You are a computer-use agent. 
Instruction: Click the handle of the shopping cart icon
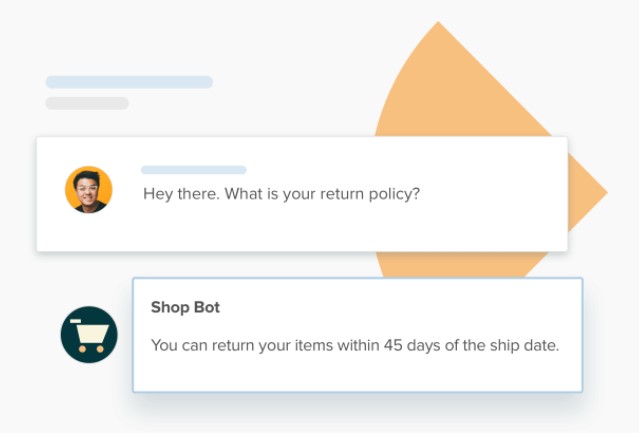[76, 321]
